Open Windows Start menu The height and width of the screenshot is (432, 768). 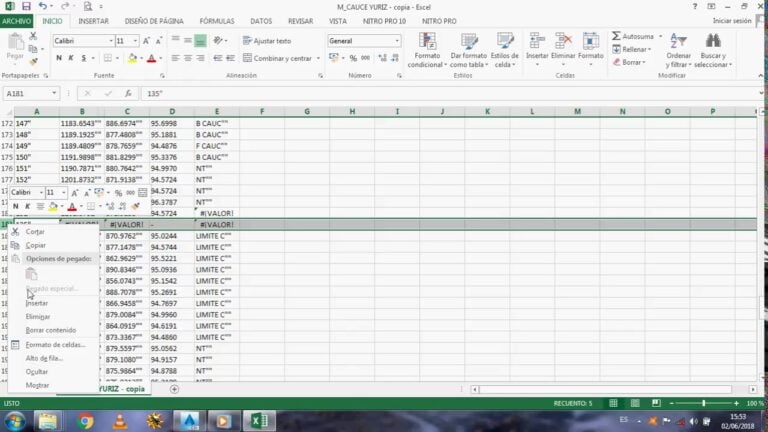[15, 421]
